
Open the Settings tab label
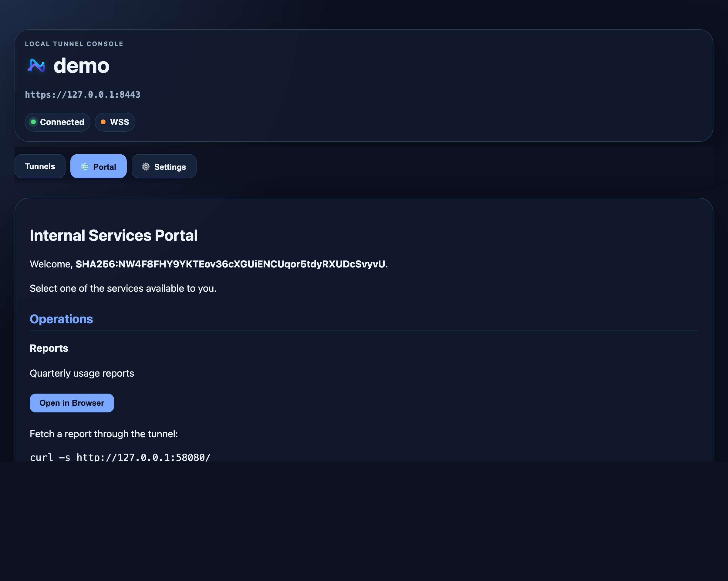[x=170, y=167]
